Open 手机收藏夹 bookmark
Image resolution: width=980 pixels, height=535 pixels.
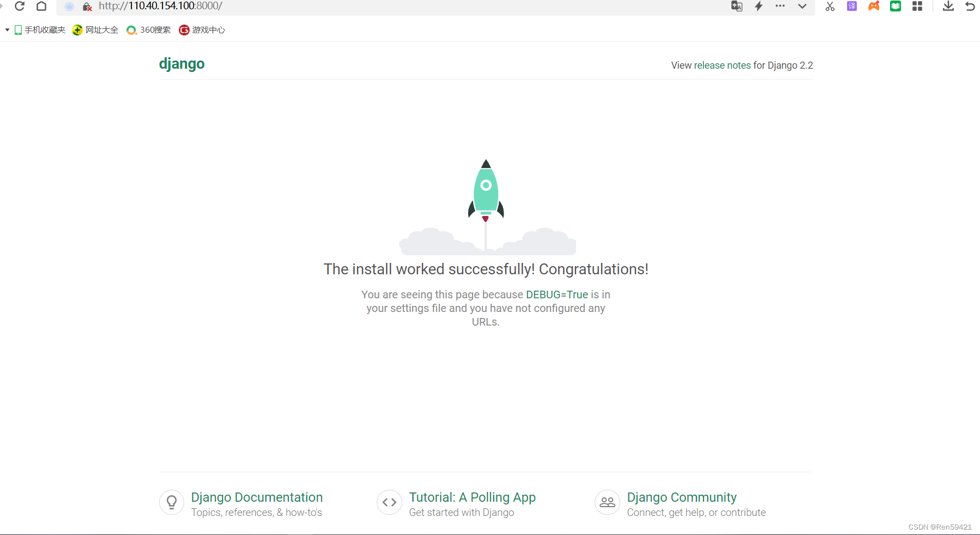click(40, 30)
